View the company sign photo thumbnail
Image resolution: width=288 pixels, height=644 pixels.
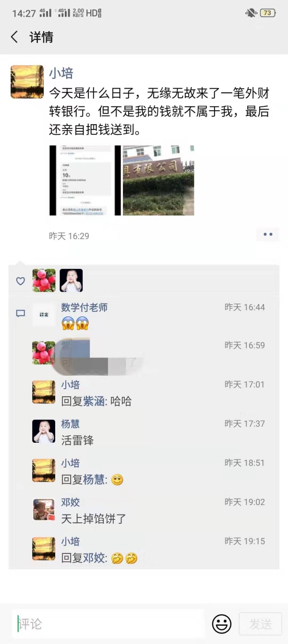click(x=158, y=180)
